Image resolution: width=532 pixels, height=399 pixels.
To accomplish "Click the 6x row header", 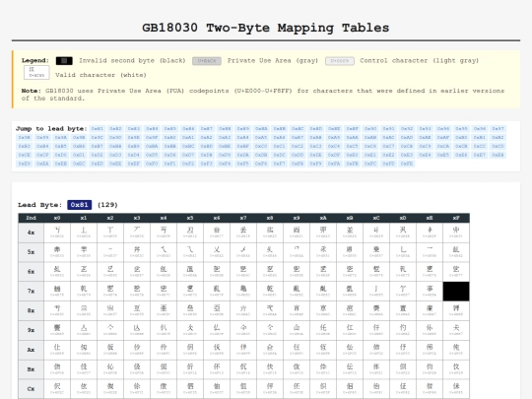I will coord(31,272).
